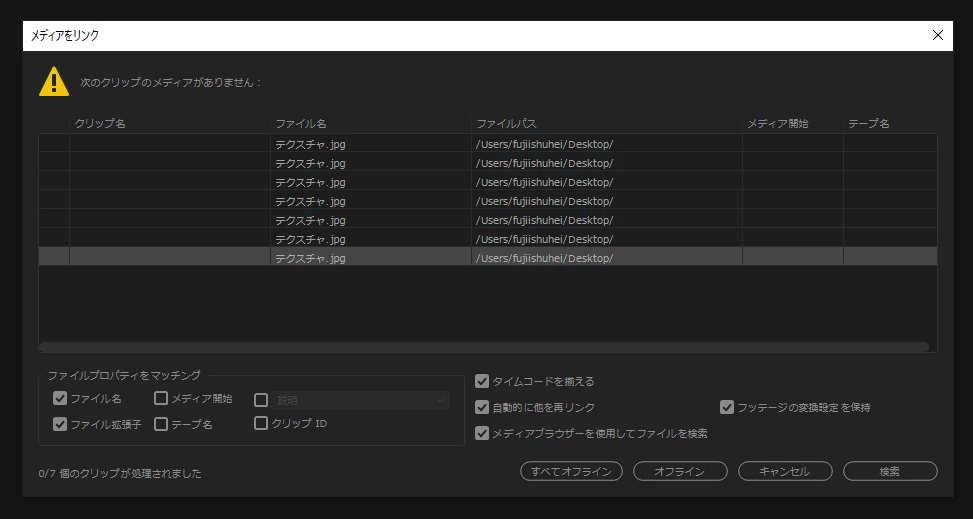Enable the 説明 property checkbox
Image resolution: width=973 pixels, height=519 pixels.
point(261,400)
